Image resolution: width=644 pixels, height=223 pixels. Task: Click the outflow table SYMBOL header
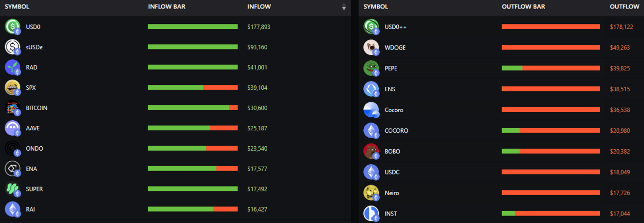(376, 6)
